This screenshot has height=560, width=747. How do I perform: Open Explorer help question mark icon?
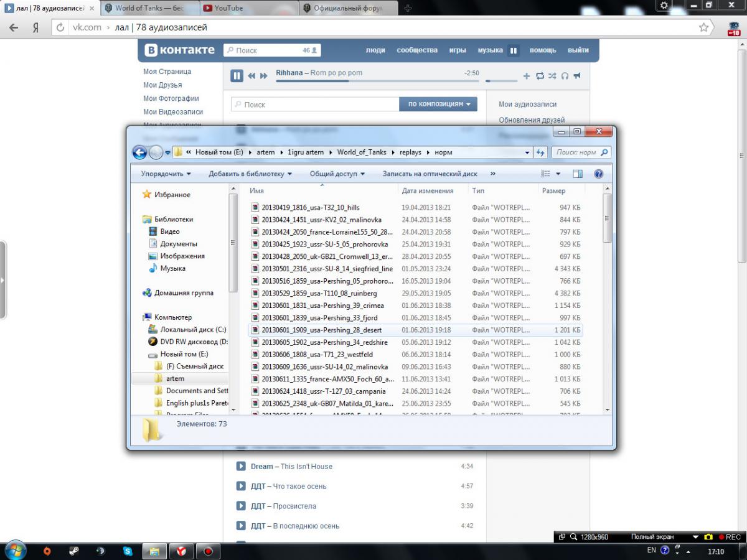click(x=598, y=174)
